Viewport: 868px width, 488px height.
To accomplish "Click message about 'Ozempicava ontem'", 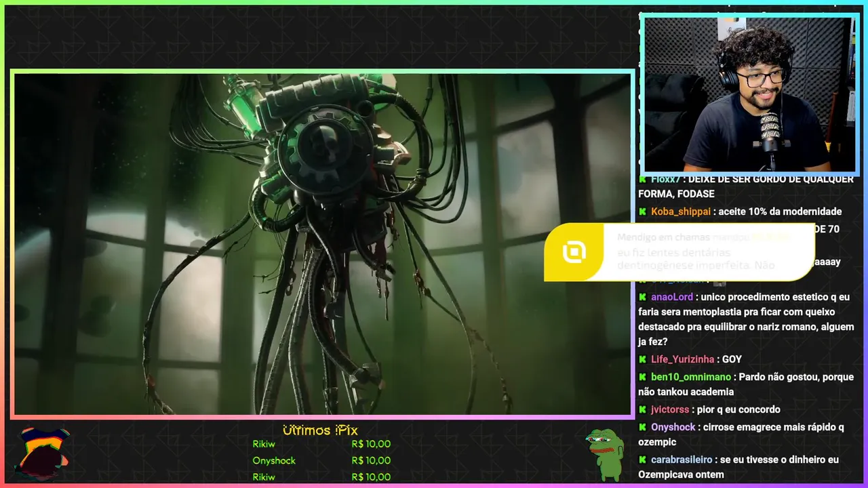I will pyautogui.click(x=738, y=467).
